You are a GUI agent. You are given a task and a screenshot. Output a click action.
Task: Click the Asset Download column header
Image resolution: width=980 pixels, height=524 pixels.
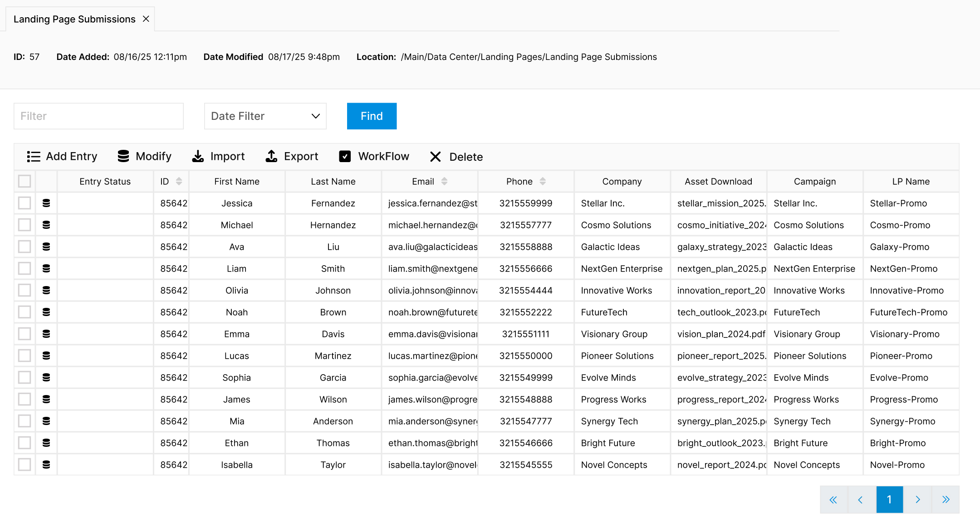point(718,181)
